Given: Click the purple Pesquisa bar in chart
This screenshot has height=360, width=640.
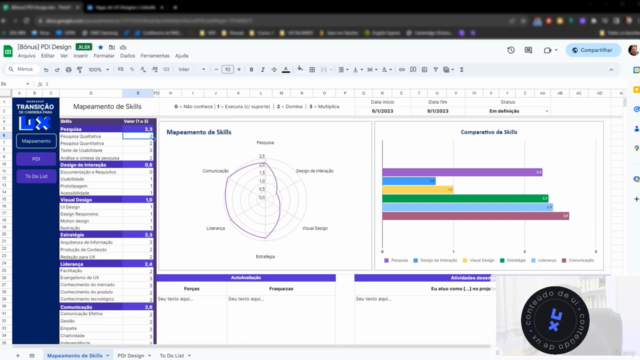Looking at the screenshot, I should (462, 172).
